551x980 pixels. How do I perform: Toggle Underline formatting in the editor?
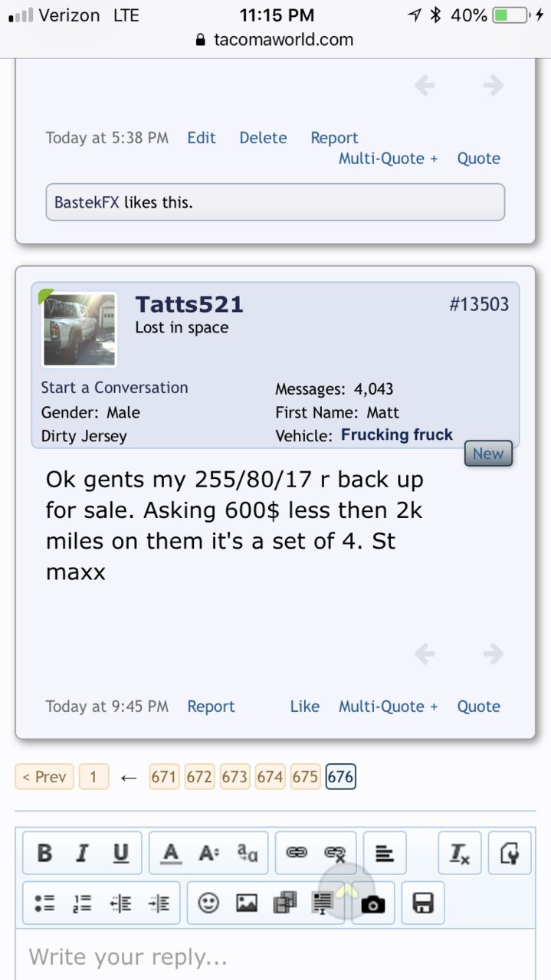(120, 853)
